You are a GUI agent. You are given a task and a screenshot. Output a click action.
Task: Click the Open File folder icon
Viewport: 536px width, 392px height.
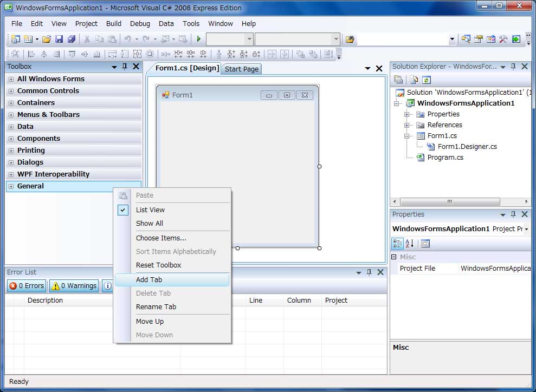click(x=47, y=39)
